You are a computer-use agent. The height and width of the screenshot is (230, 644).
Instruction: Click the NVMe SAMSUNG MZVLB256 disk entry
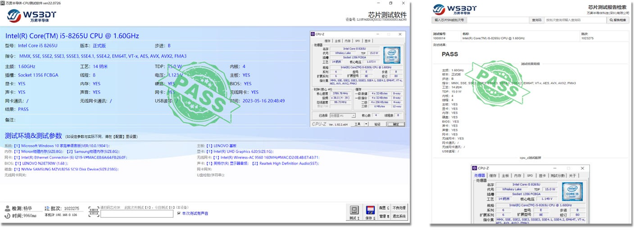click(66, 169)
